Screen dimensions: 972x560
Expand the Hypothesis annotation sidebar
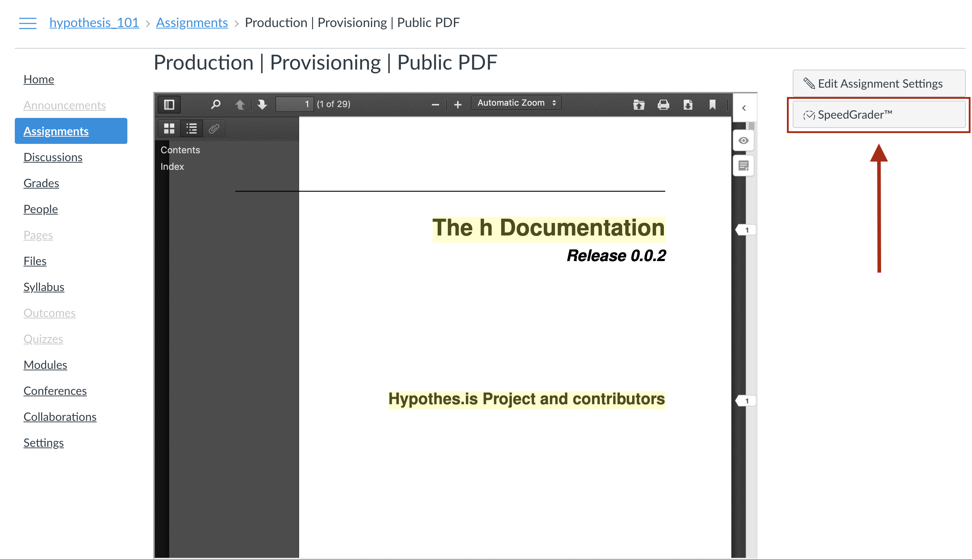[744, 108]
